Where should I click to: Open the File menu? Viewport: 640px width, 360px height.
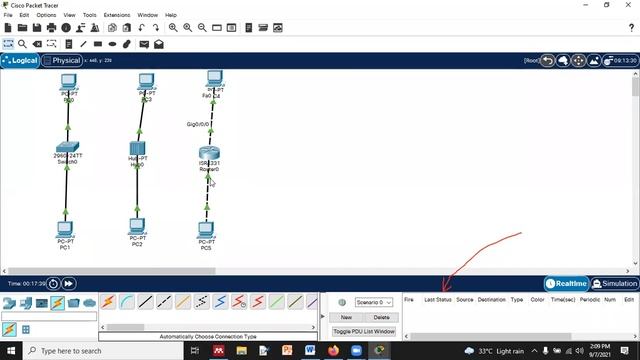8,15
